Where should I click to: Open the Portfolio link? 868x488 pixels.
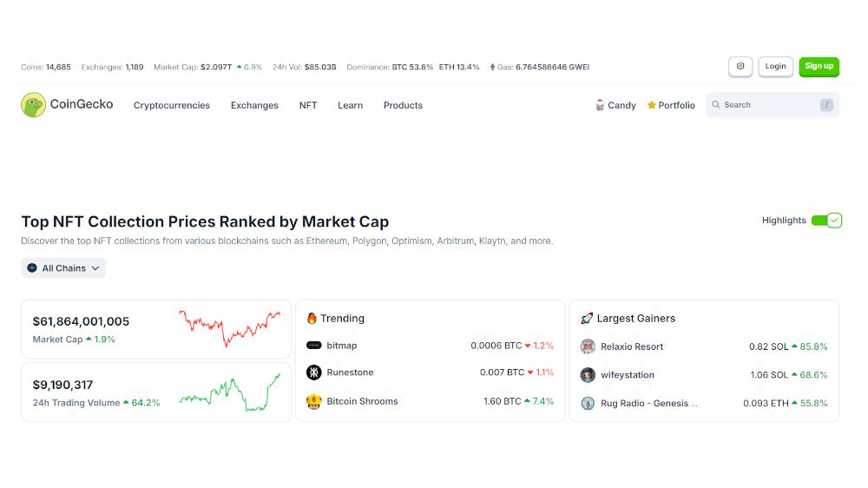671,105
